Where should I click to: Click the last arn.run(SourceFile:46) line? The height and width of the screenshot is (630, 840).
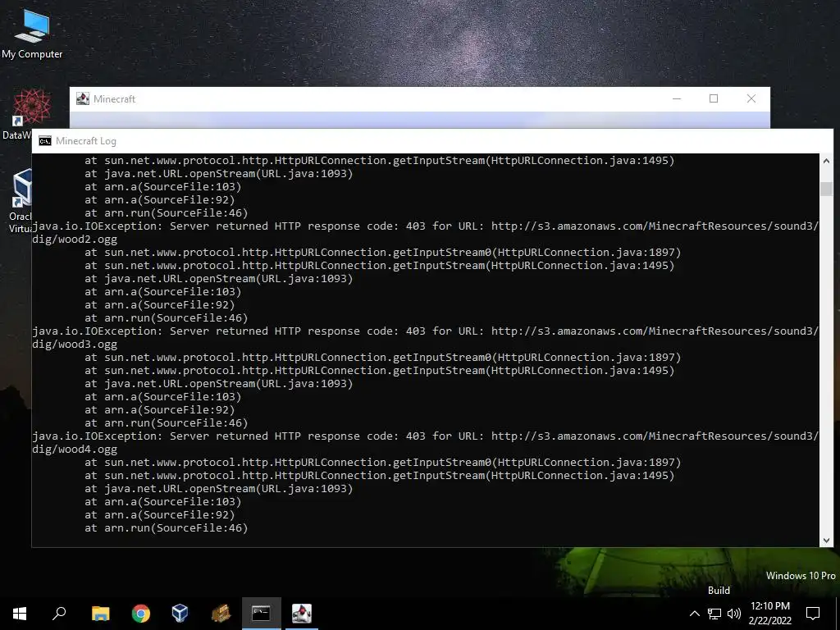(166, 527)
